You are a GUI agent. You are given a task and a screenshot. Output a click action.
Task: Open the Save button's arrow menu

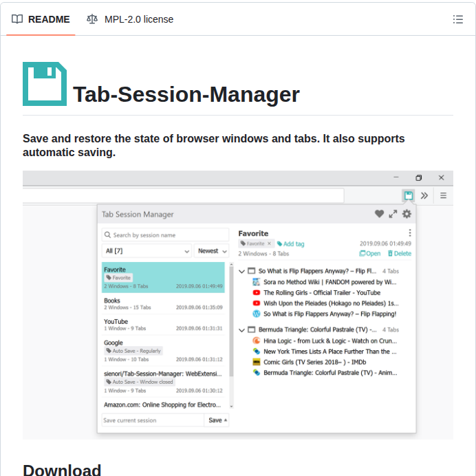pos(226,420)
